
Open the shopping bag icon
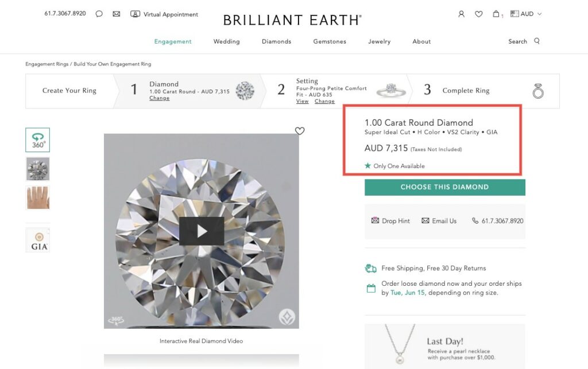click(496, 14)
